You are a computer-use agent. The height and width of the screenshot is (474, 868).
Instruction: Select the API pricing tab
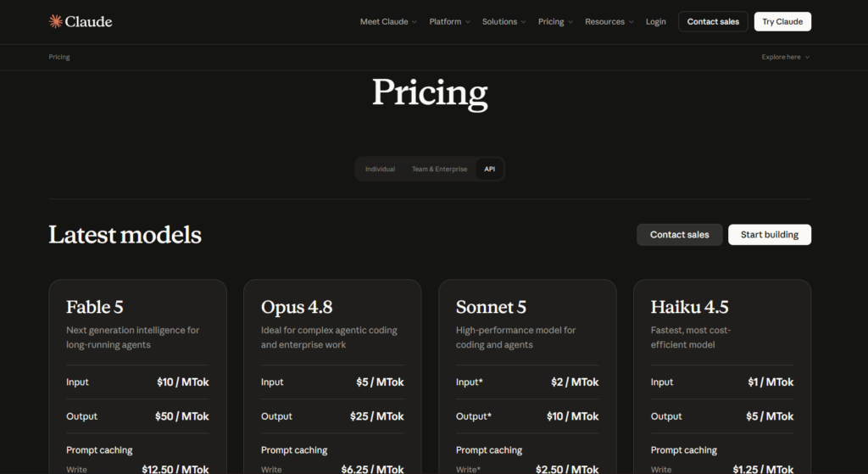489,169
